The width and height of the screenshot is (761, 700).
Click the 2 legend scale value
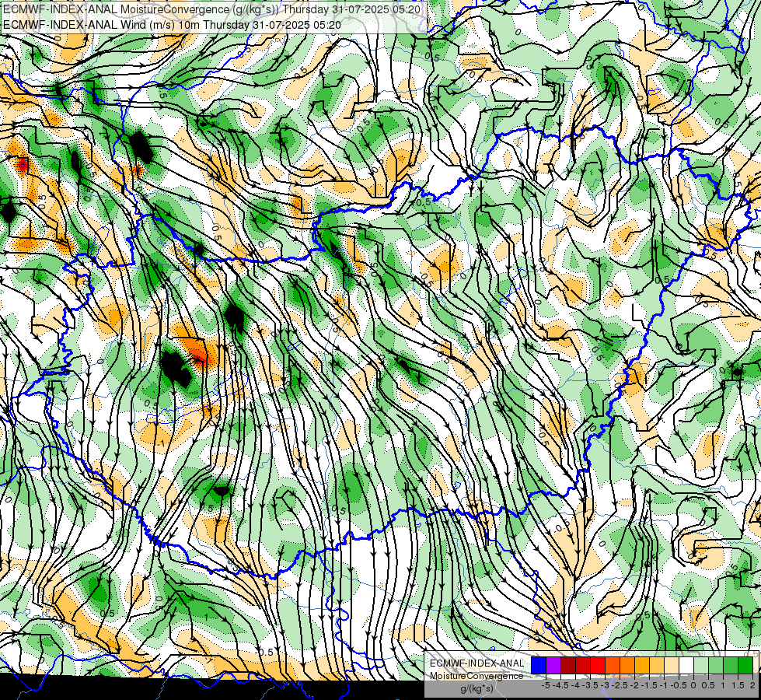tap(752, 685)
